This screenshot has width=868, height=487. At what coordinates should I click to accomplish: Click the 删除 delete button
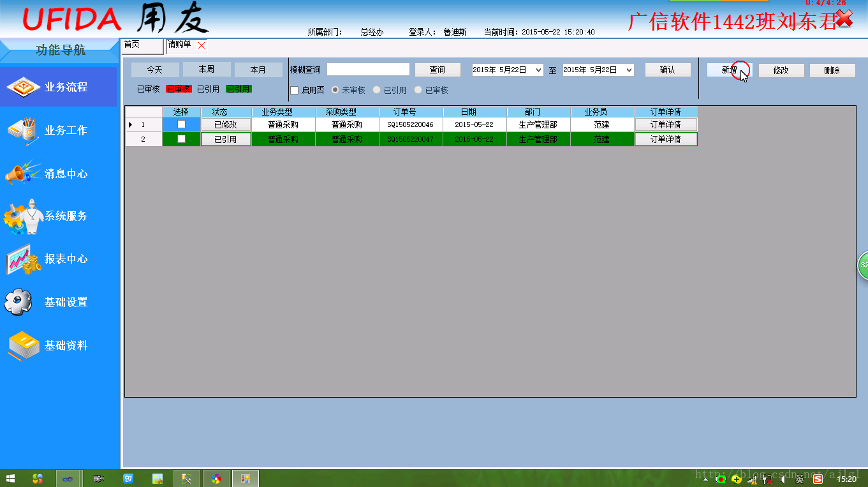(x=832, y=70)
